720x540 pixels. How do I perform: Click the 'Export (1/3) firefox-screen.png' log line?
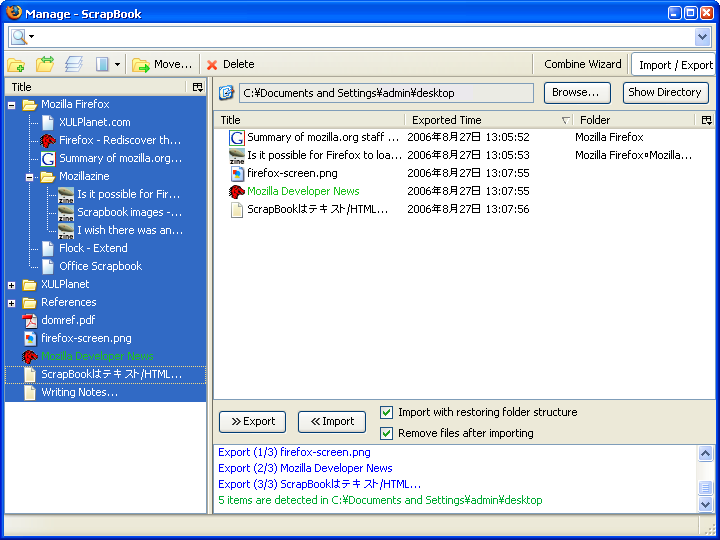[x=294, y=452]
